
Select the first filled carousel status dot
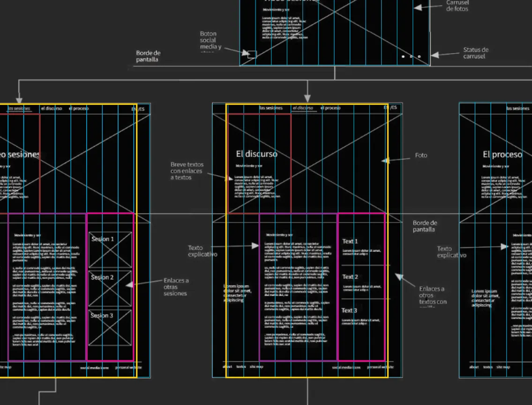403,57
